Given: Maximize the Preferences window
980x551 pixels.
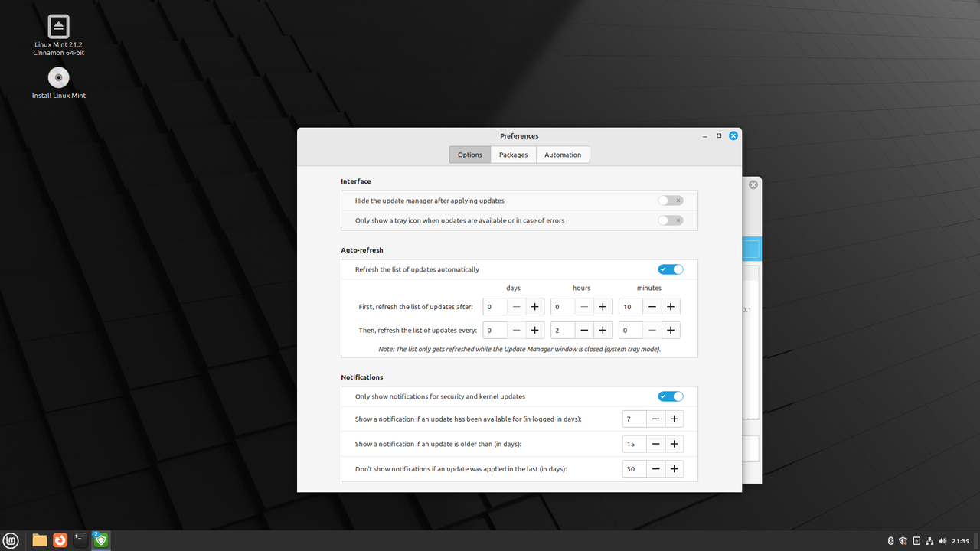Looking at the screenshot, I should pyautogui.click(x=719, y=135).
